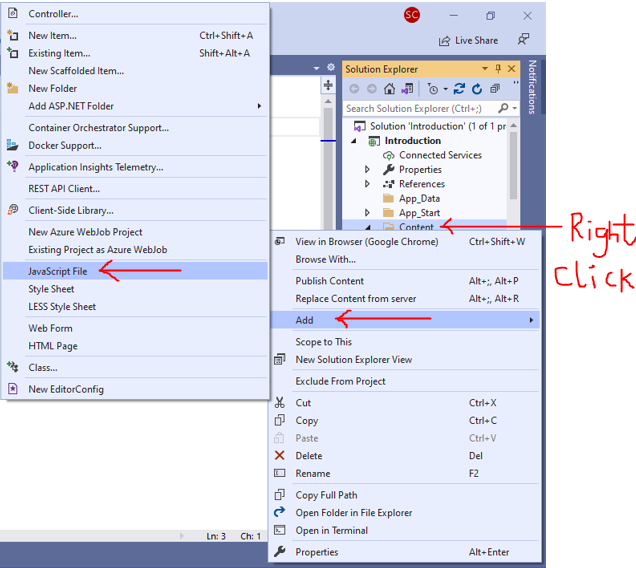Click the search magnifier icon in Solution Explorer
This screenshot has width=636, height=568.
[503, 108]
